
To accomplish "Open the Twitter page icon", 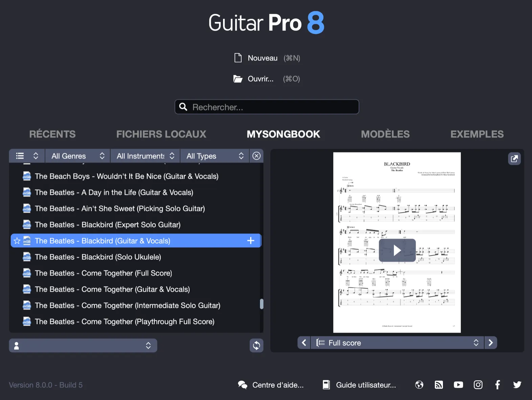I will [x=517, y=385].
